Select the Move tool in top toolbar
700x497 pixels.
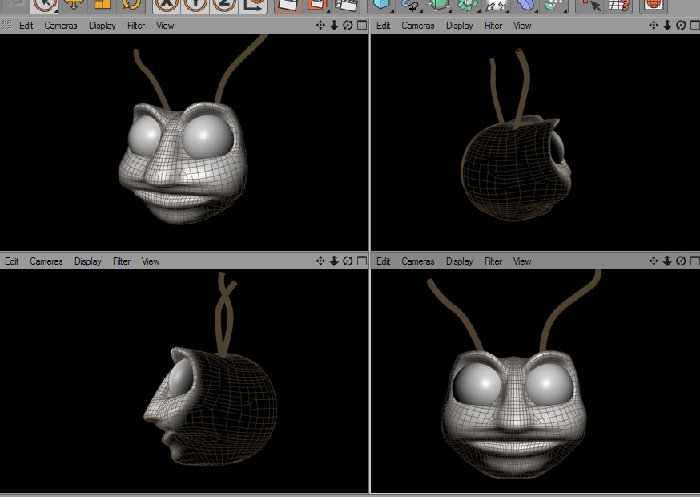tap(74, 4)
